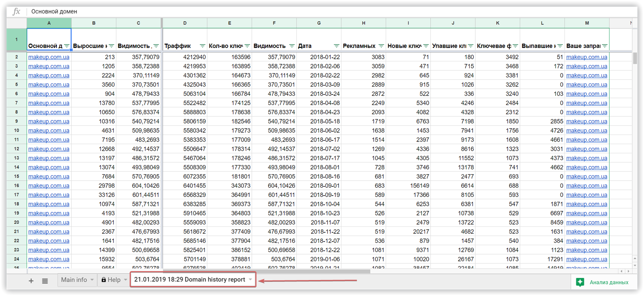Open makeup.com.ua link in row 2 column A
Screen dimensions: 644x296
click(49, 57)
